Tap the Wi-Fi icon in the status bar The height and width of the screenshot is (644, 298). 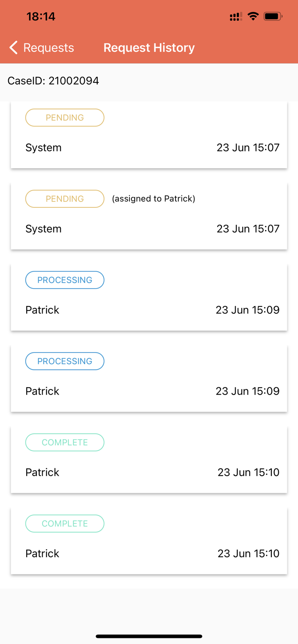253,16
